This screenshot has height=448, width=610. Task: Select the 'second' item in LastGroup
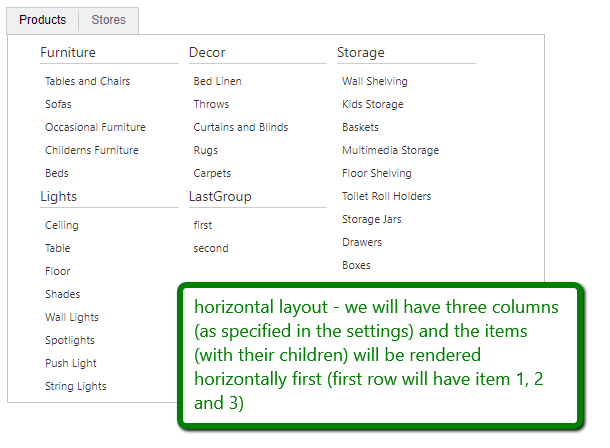[211, 248]
